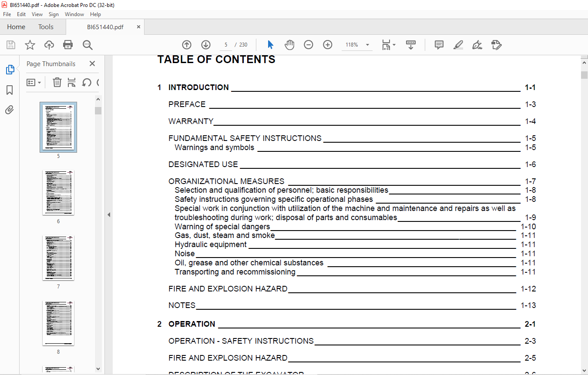Click the WARRANTY contents entry

pyautogui.click(x=352, y=121)
